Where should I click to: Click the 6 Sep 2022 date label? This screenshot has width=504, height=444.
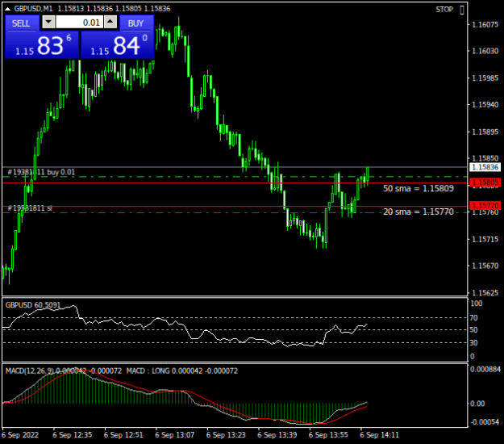click(20, 435)
